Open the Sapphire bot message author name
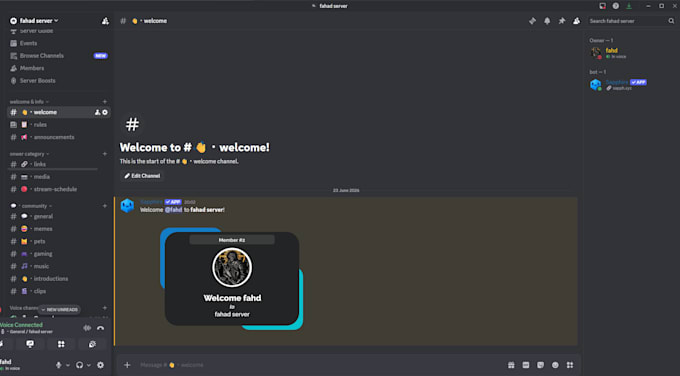The width and height of the screenshot is (680, 376). click(151, 202)
